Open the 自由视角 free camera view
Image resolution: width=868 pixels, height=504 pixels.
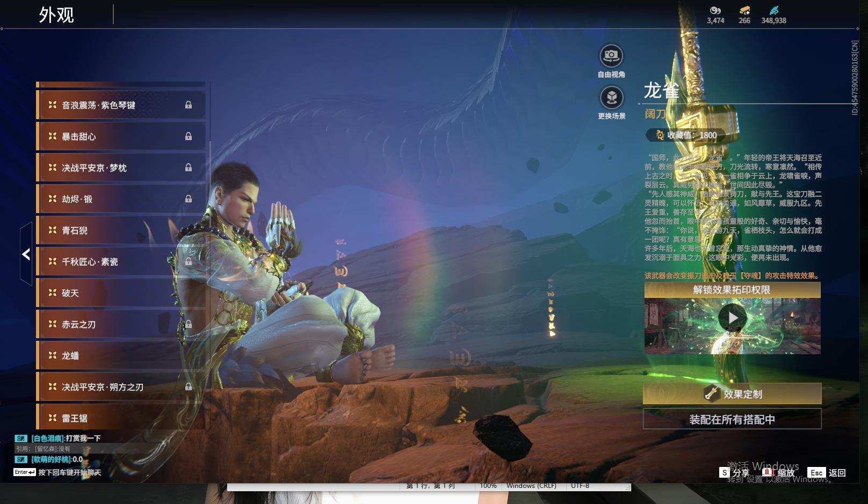[x=611, y=56]
